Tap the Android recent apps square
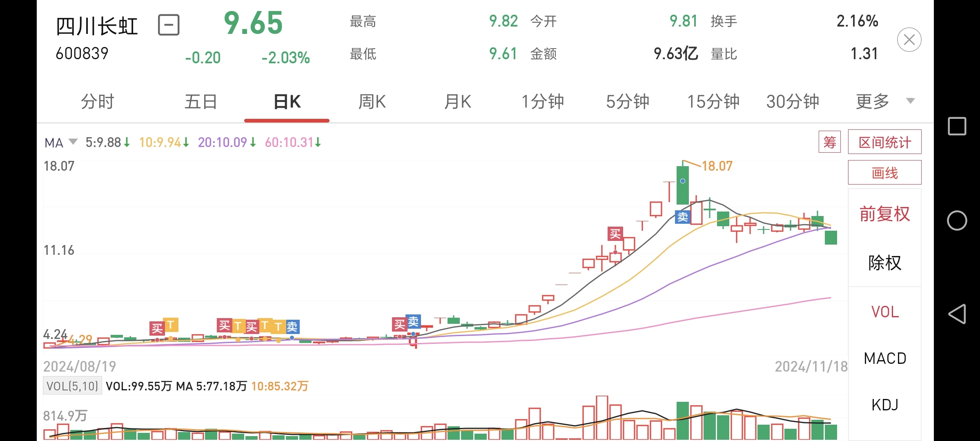The height and width of the screenshot is (441, 980). (x=957, y=126)
